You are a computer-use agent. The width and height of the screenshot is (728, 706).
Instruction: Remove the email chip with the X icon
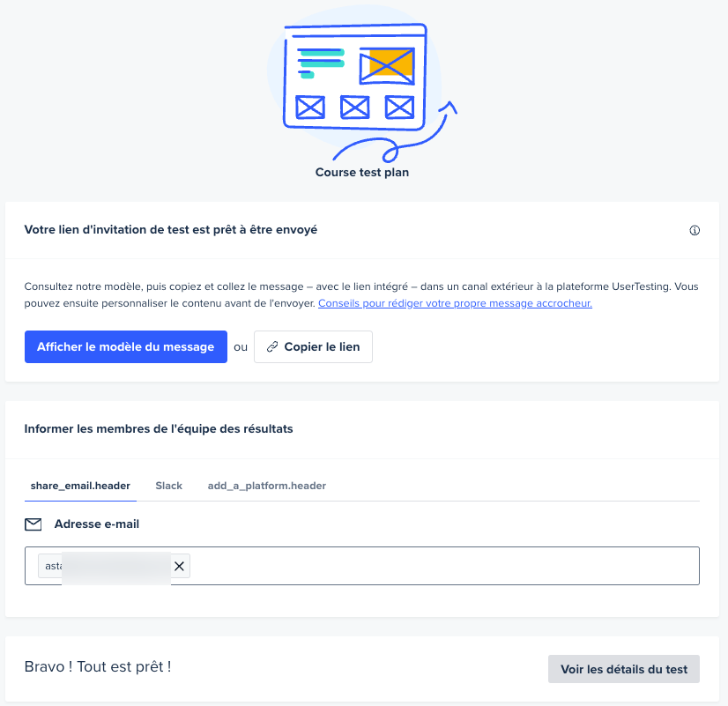tap(179, 566)
